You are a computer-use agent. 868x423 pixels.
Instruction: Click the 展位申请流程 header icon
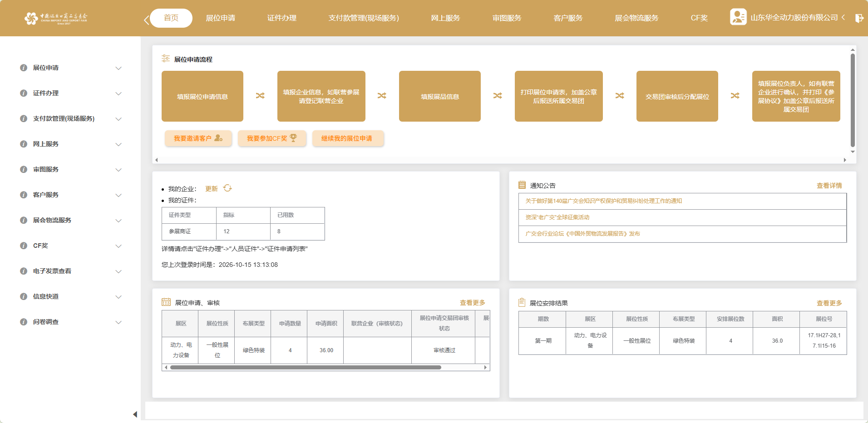[166, 59]
